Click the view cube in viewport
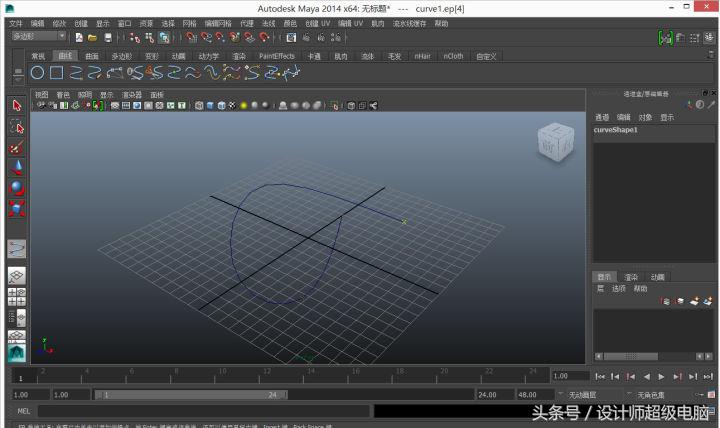Screen dimensions: 720x428 coord(556,142)
